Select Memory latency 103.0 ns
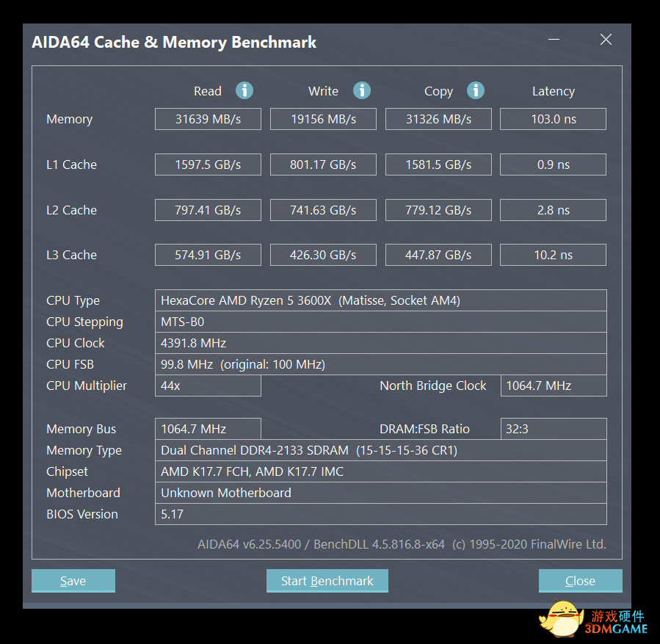The image size is (660, 644). tap(553, 119)
